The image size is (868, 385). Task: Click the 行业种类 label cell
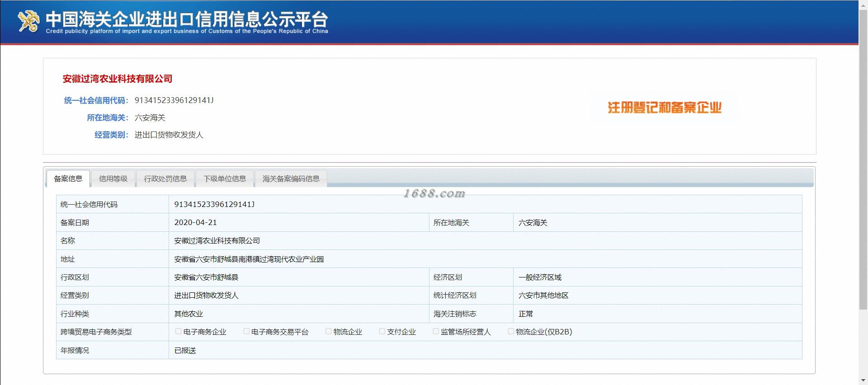[113, 314]
